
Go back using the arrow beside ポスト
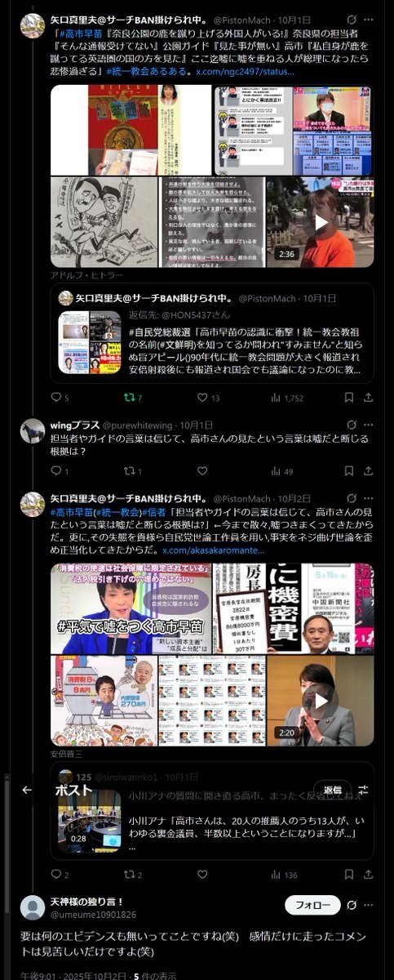pyautogui.click(x=26, y=790)
